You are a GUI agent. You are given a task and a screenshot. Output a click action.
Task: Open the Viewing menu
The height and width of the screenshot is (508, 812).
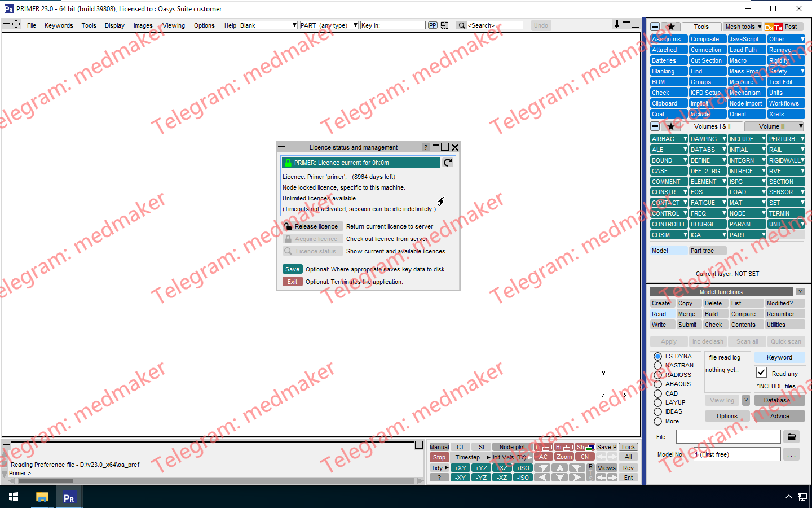[174, 25]
